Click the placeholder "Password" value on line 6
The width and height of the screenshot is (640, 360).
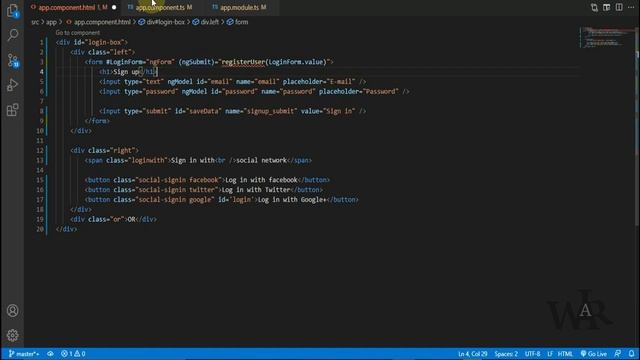(380, 91)
